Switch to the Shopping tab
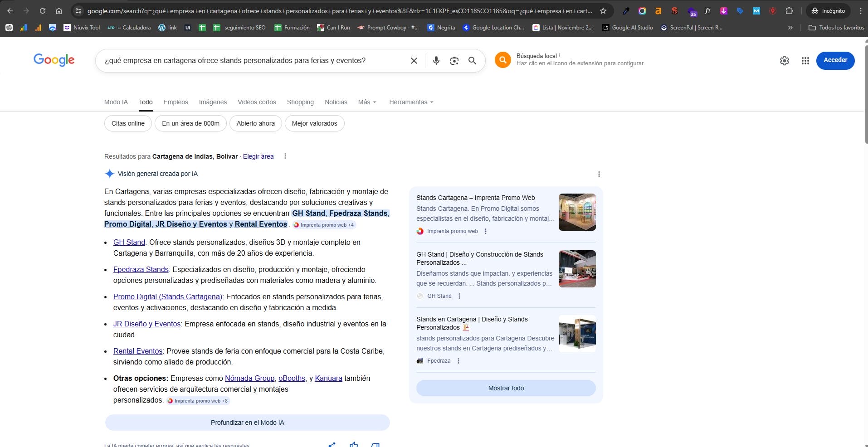This screenshot has height=447, width=868. pos(300,102)
